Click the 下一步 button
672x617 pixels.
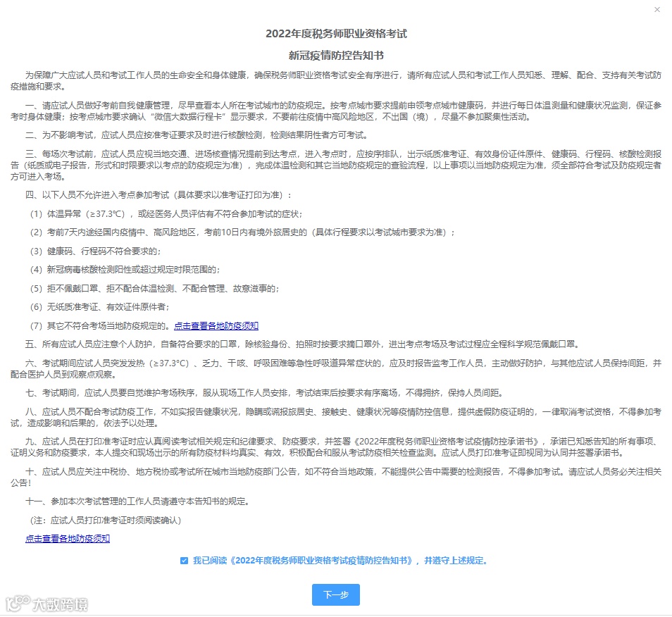click(335, 594)
